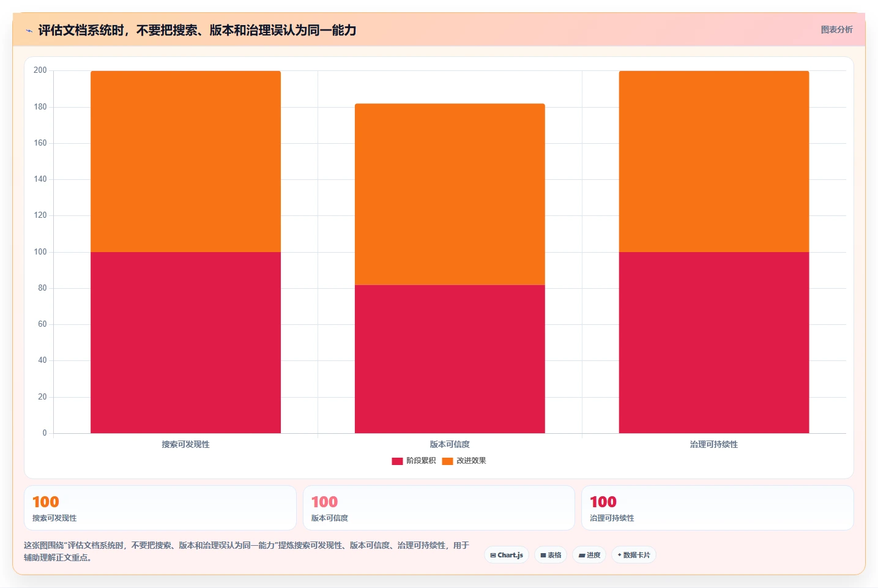Click the orange 改进效果 legend color swatch
This screenshot has height=588, width=878.
point(447,461)
